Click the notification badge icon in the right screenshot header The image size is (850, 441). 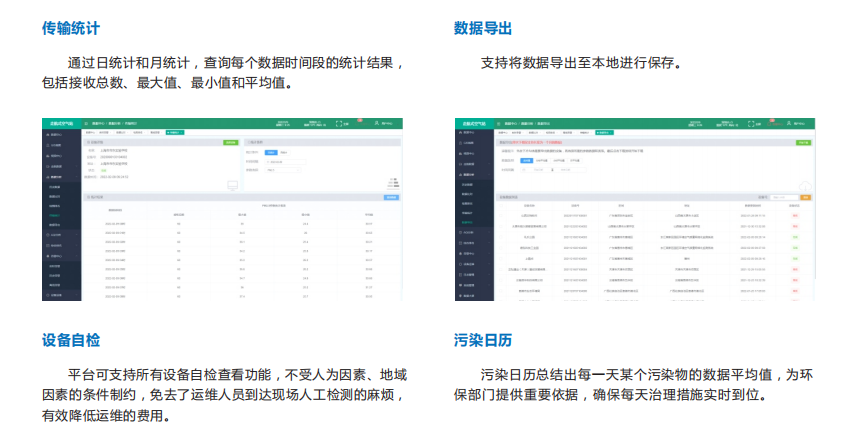click(x=773, y=120)
